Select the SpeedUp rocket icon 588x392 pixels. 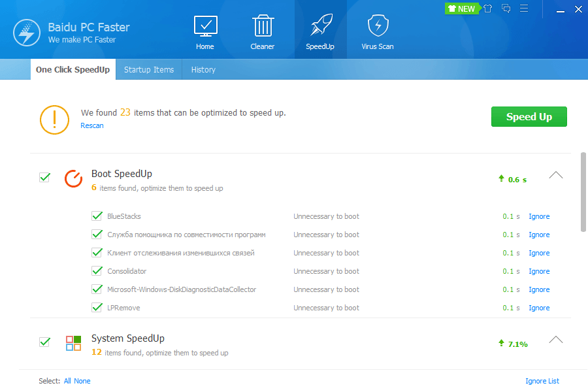click(321, 25)
